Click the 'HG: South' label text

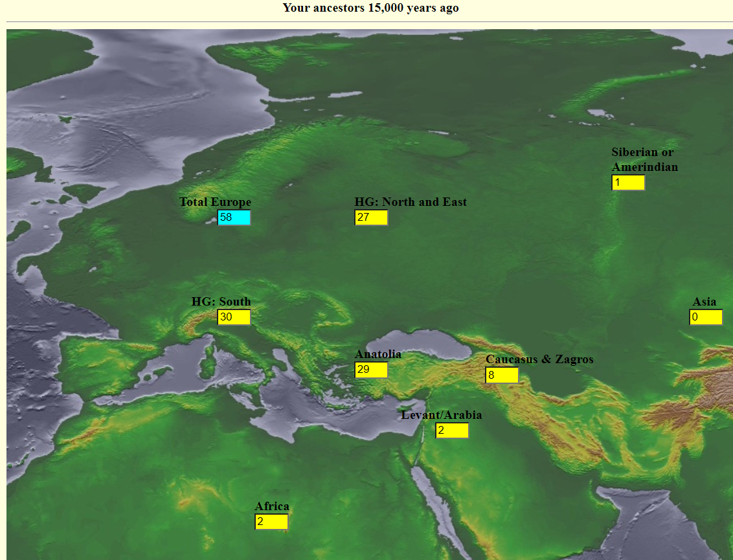coord(221,302)
